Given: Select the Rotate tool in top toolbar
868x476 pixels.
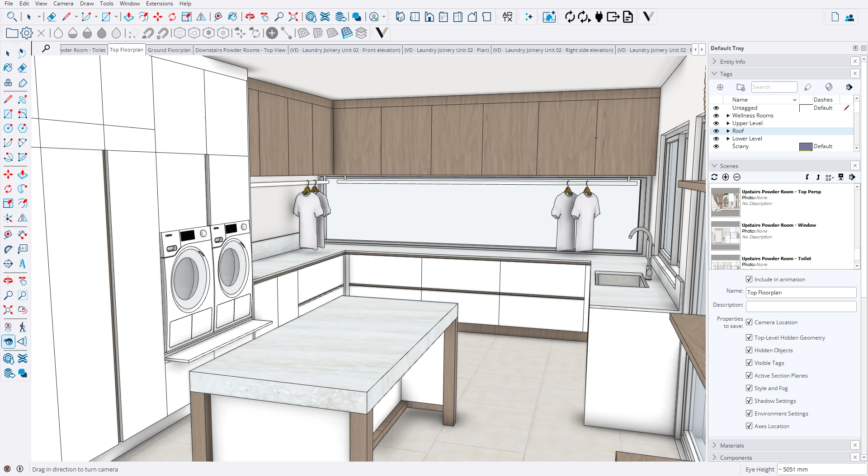Looking at the screenshot, I should 172,17.
